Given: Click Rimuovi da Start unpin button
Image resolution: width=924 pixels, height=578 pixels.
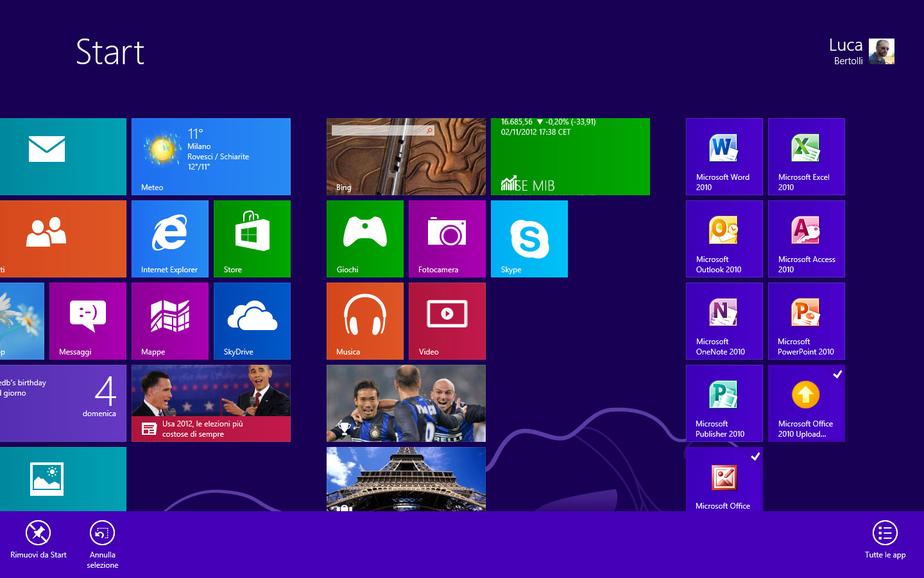Looking at the screenshot, I should (x=38, y=540).
